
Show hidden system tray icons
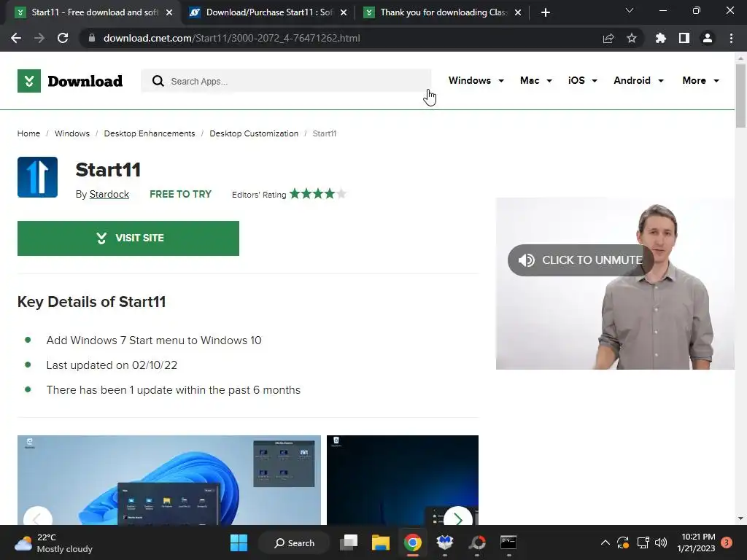click(x=605, y=542)
